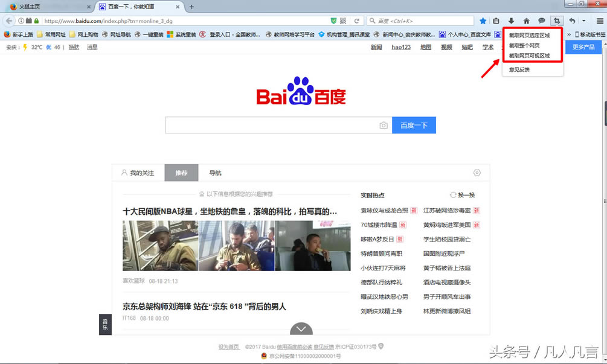Open the 我的关注 tab

point(138,173)
